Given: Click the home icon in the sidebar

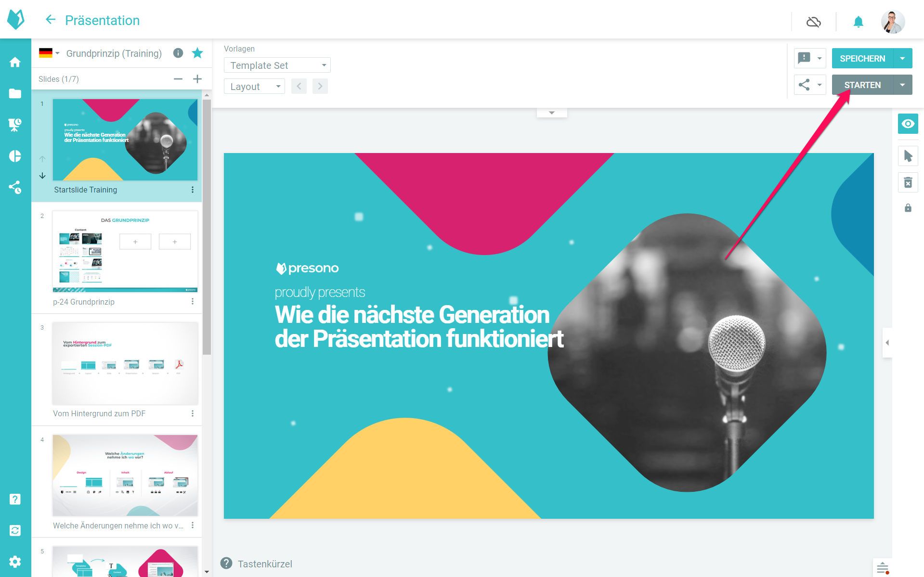Looking at the screenshot, I should [15, 62].
